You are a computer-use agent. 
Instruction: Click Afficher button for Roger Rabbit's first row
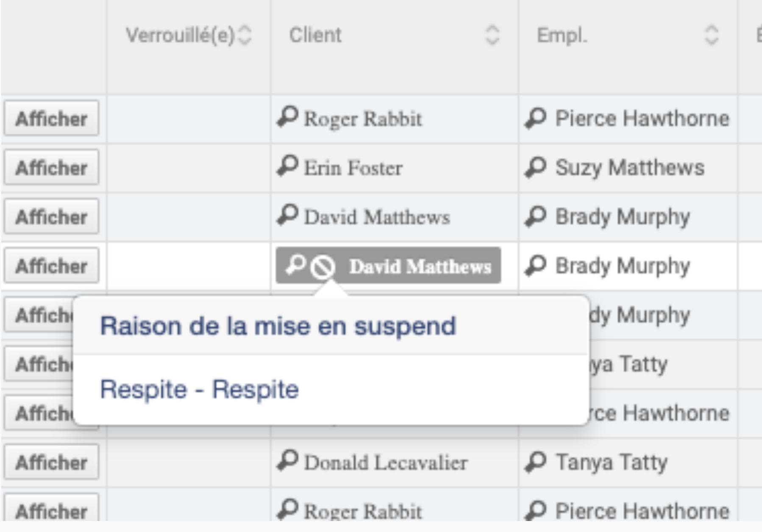pos(52,118)
